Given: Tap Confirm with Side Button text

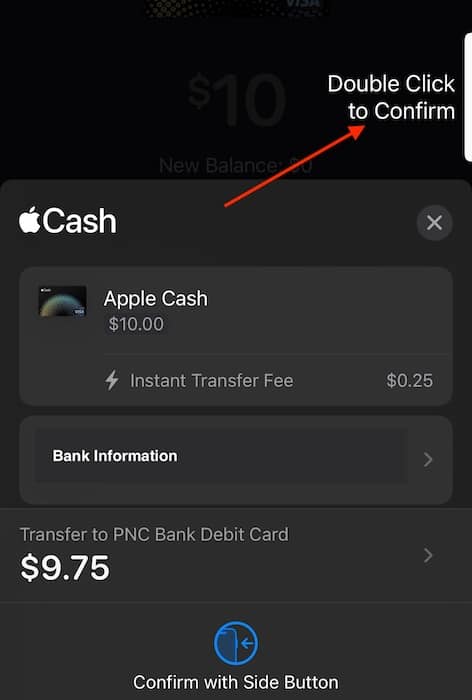Looking at the screenshot, I should [x=236, y=682].
